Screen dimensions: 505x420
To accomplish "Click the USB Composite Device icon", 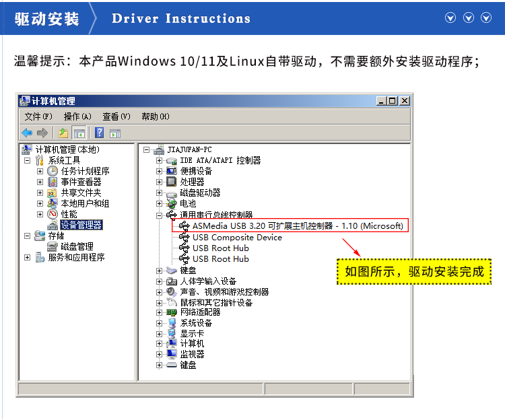I will coord(184,237).
